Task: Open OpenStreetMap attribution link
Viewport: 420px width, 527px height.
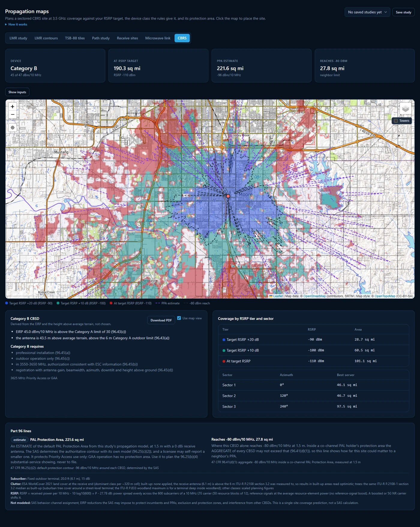Action: pyautogui.click(x=314, y=296)
